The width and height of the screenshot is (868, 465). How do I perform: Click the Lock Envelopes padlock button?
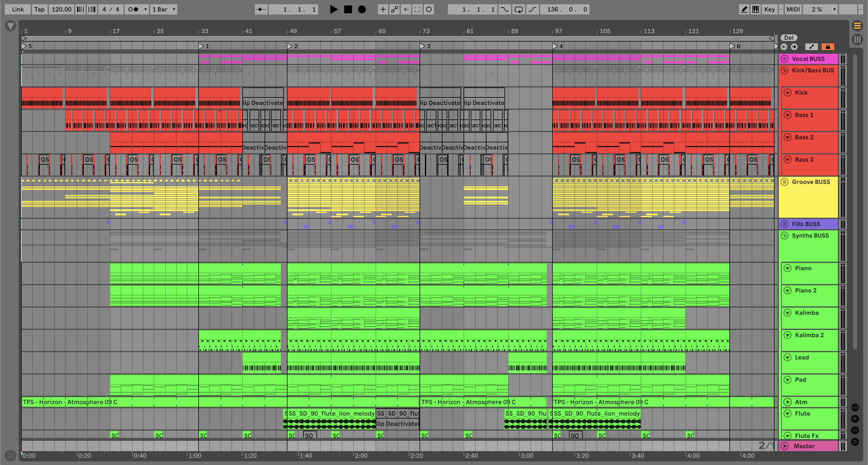pos(828,46)
